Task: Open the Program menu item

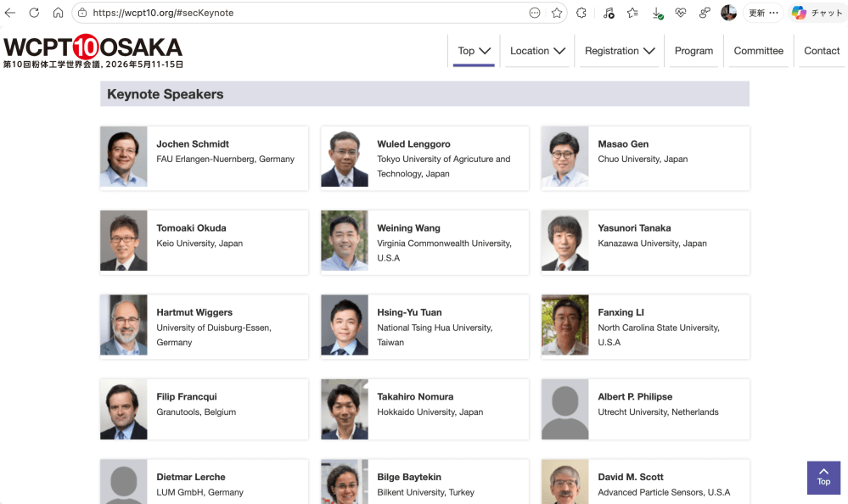Action: coord(694,51)
